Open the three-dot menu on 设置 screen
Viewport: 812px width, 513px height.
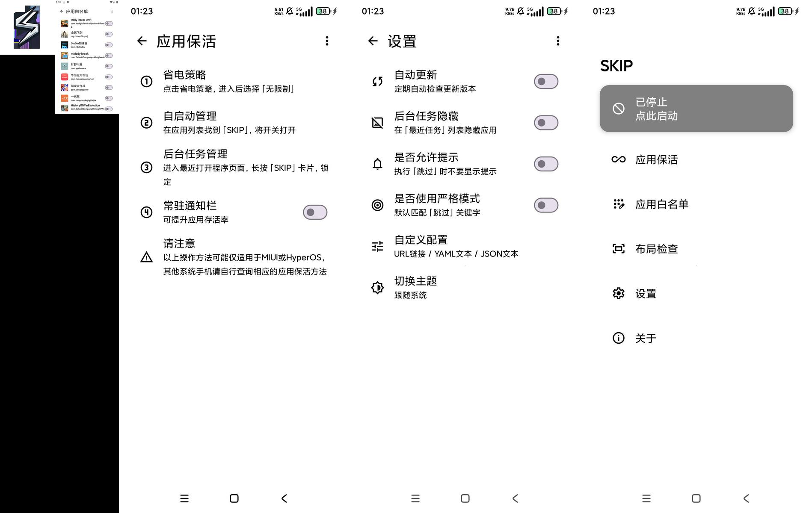(x=558, y=41)
